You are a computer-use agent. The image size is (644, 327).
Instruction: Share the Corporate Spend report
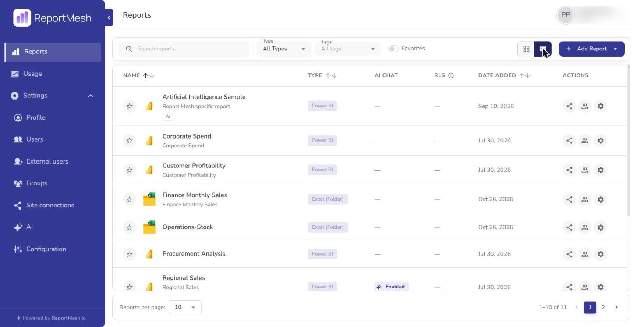click(569, 141)
